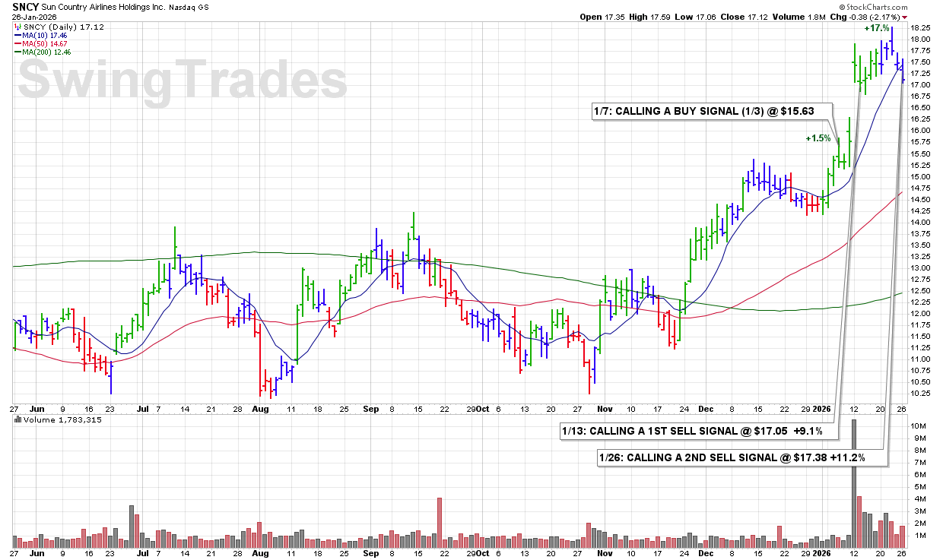Click the tallest volume bar in January
This screenshot has width=943, height=560.
tap(854, 479)
